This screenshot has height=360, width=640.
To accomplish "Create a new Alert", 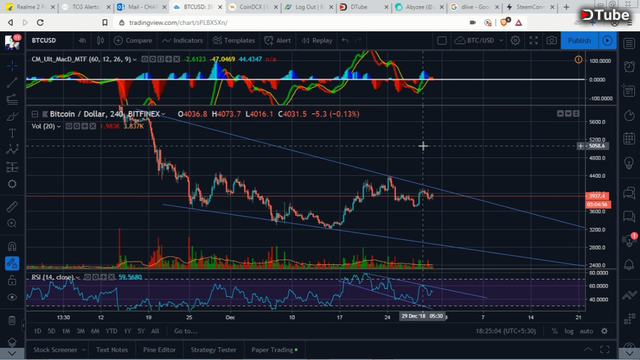I will [x=278, y=40].
